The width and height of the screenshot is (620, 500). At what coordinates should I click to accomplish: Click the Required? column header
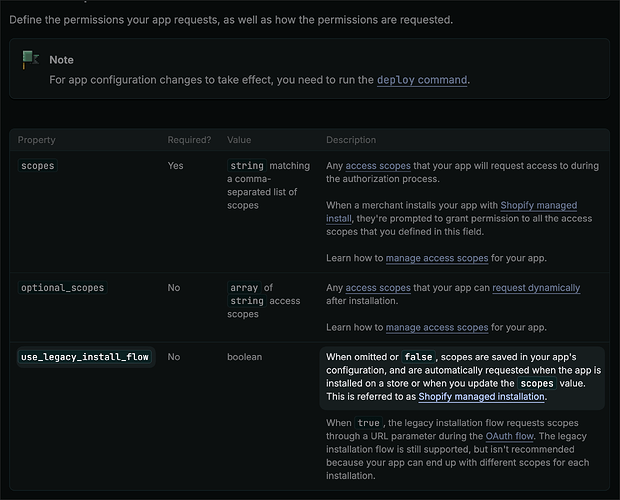click(189, 140)
